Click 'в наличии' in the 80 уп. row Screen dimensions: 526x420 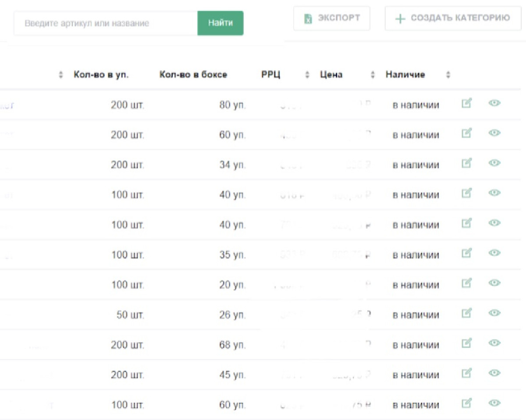pos(416,106)
